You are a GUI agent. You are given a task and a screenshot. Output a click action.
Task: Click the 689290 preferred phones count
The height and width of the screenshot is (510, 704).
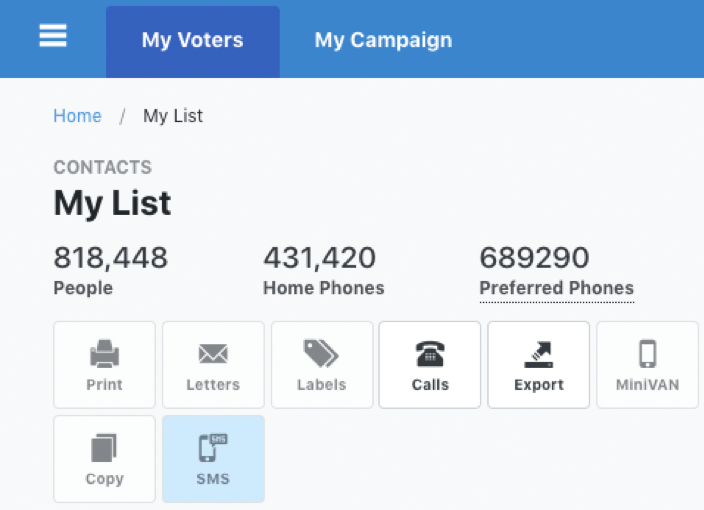click(534, 258)
